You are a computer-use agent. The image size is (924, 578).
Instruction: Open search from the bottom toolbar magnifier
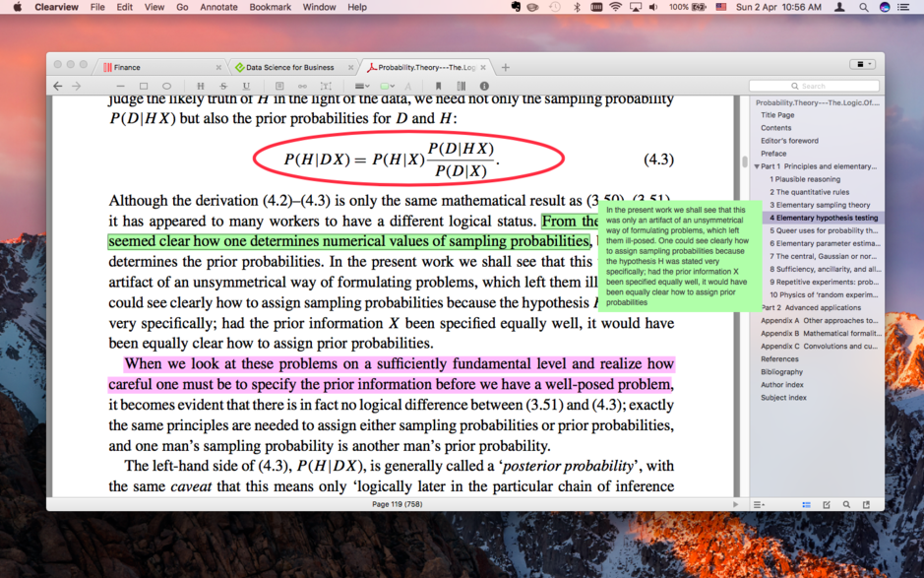click(846, 504)
